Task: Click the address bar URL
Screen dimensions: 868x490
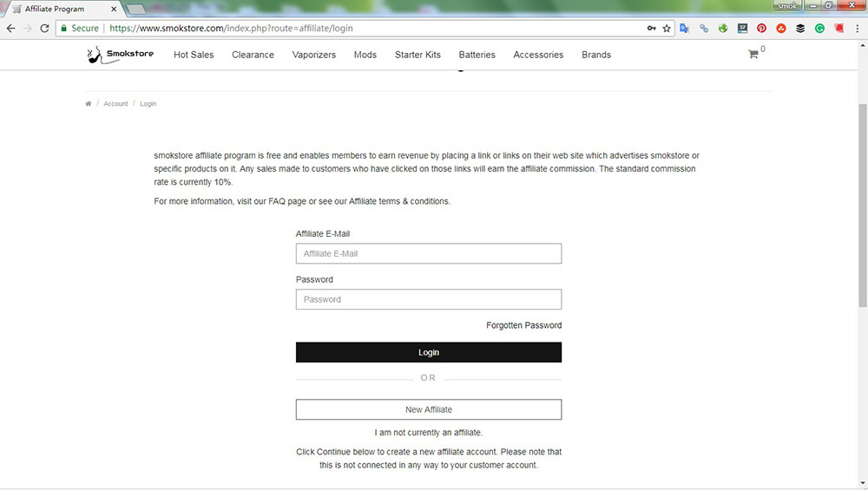Action: 231,29
